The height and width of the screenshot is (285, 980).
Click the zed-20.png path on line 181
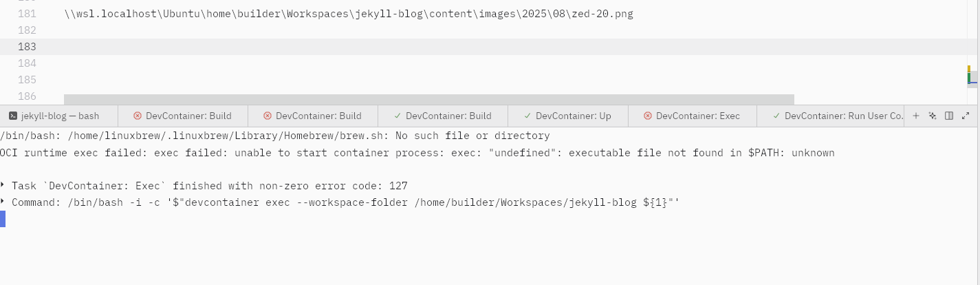click(349, 14)
